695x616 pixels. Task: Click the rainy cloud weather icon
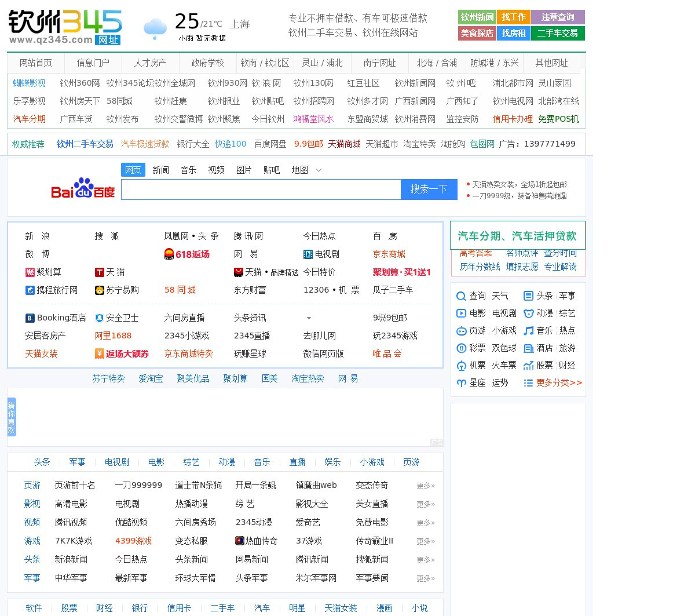155,28
